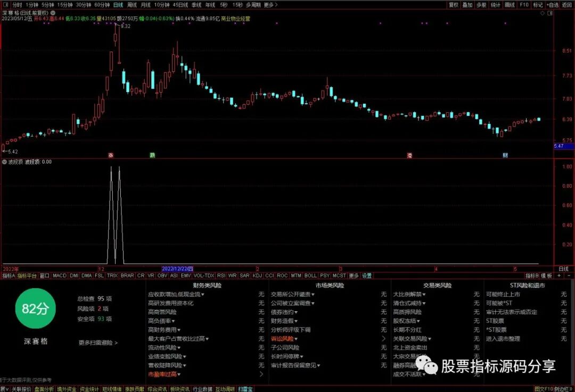
Task: Select the 60分钟 timeframe
Action: (102, 5)
